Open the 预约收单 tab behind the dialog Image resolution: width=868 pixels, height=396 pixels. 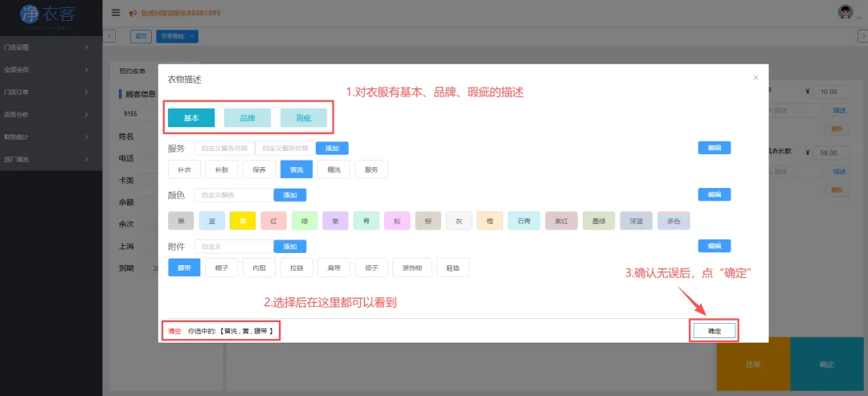point(133,71)
